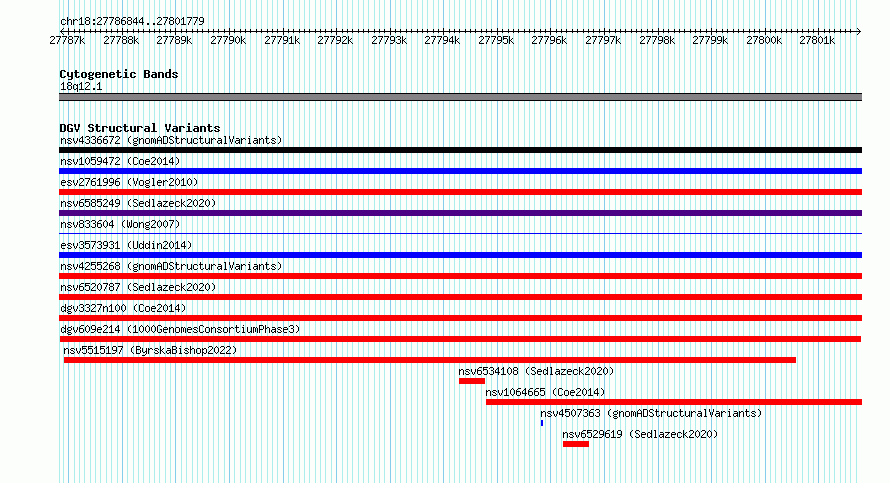Click the 27800k ruler tick label

click(x=764, y=41)
